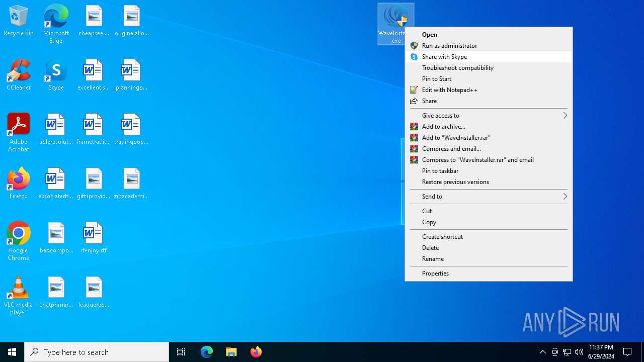
Task: Open the notification center icon
Action: [x=627, y=352]
